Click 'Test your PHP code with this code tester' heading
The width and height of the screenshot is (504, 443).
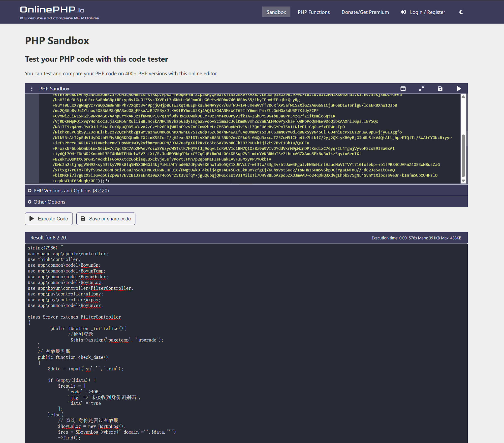point(96,59)
